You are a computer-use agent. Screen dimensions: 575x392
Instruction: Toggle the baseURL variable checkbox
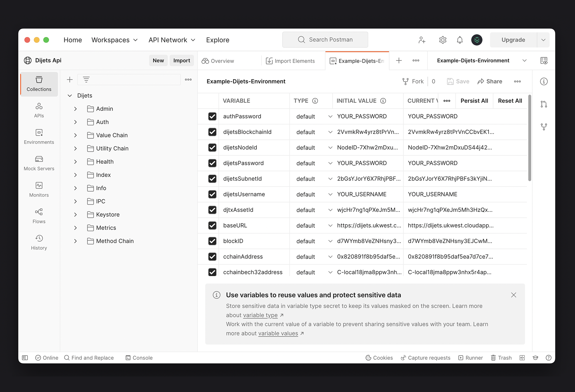point(212,225)
